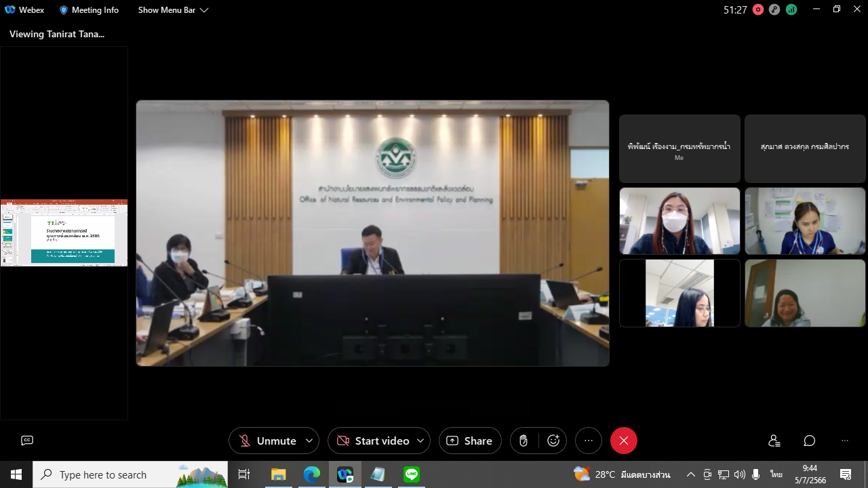
Task: Click the red recording indicator icon
Action: pos(758,9)
